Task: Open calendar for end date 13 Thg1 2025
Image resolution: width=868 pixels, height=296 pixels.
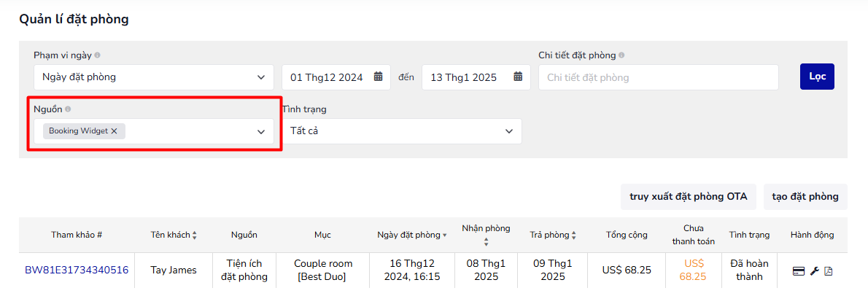Action: [518, 77]
